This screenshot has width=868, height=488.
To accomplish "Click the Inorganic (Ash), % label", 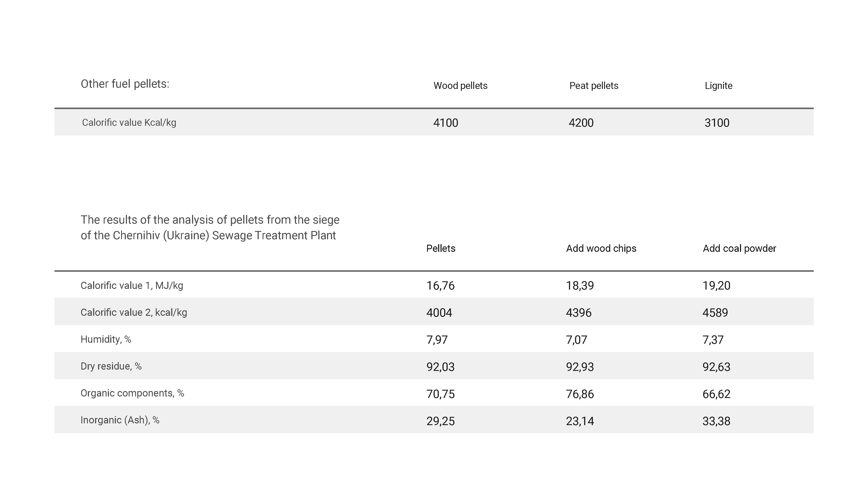I will point(120,420).
